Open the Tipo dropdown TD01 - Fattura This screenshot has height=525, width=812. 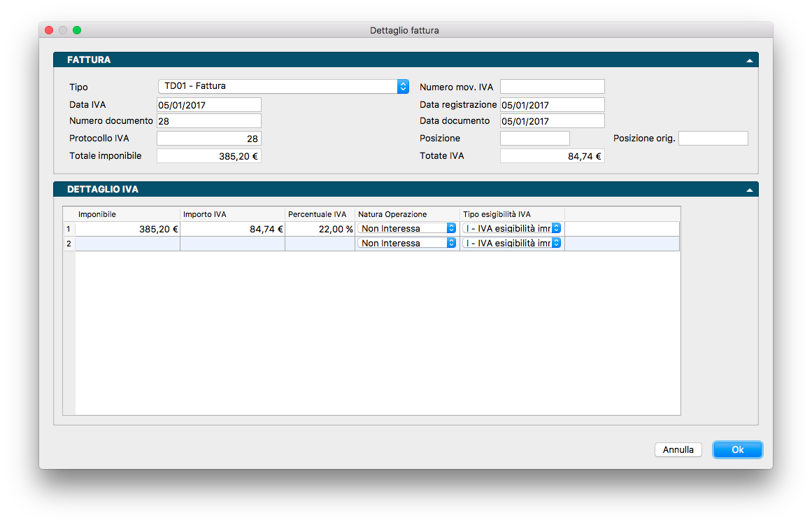coord(283,86)
